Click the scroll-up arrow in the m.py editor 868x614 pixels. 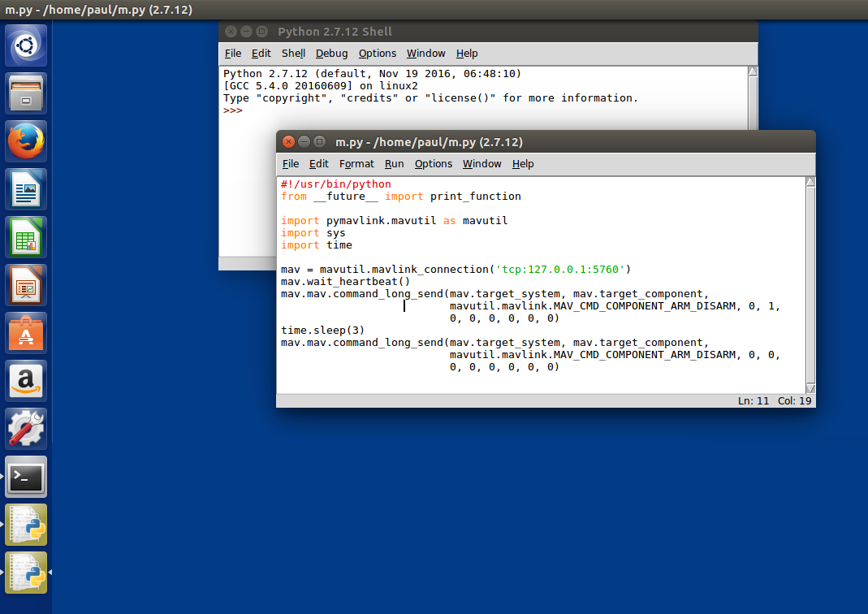pos(810,182)
